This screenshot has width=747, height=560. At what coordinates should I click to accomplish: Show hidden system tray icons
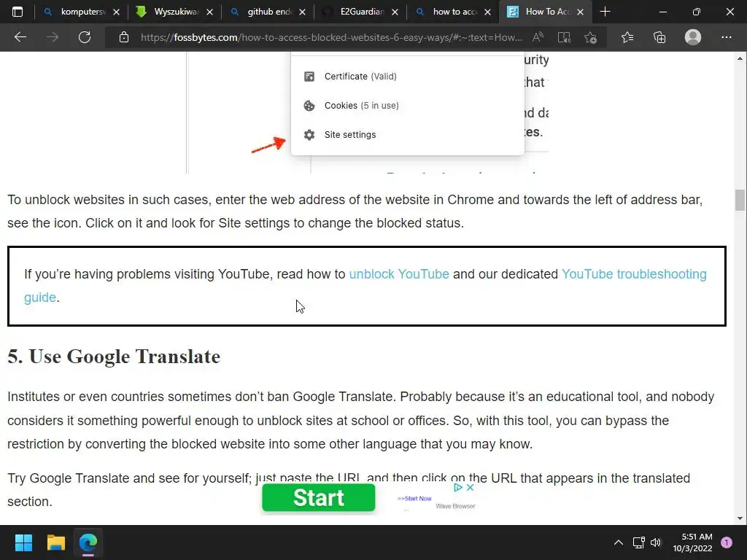pyautogui.click(x=619, y=542)
